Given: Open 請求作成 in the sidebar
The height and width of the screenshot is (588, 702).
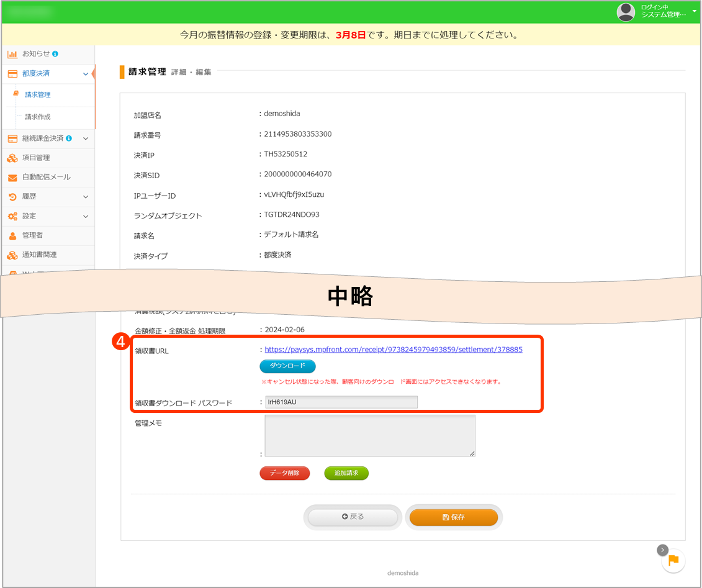Looking at the screenshot, I should tap(38, 117).
